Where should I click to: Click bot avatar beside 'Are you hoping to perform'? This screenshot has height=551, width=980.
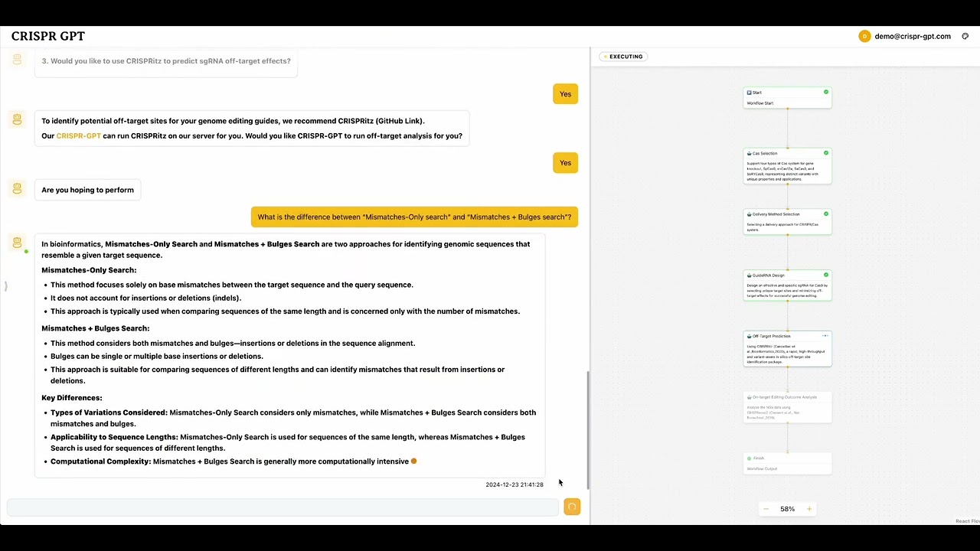tap(17, 188)
